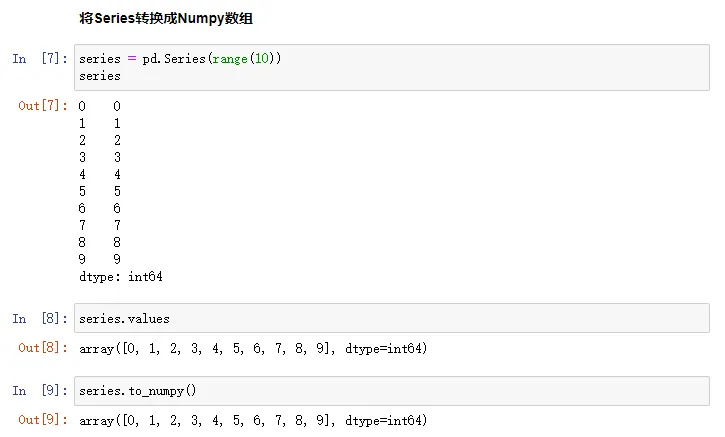Click the Out[9] output prompt
The width and height of the screenshot is (725, 437).
[40, 420]
